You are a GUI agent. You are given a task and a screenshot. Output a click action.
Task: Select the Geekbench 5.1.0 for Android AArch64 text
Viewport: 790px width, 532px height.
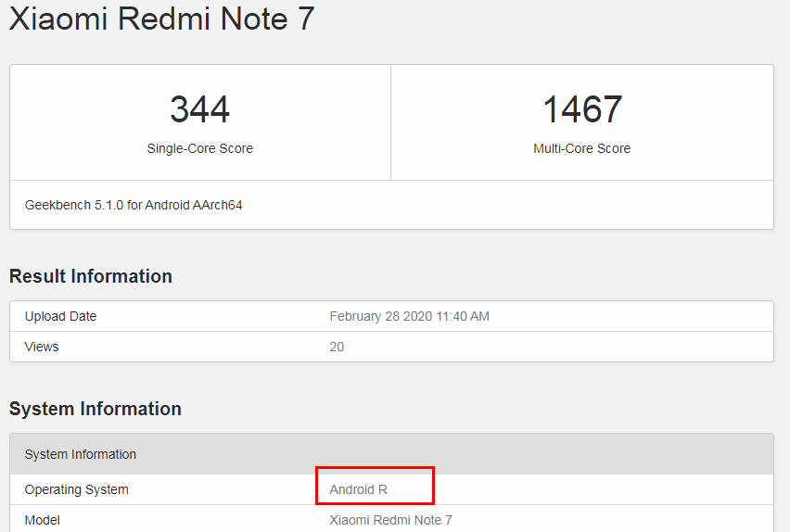click(x=134, y=205)
